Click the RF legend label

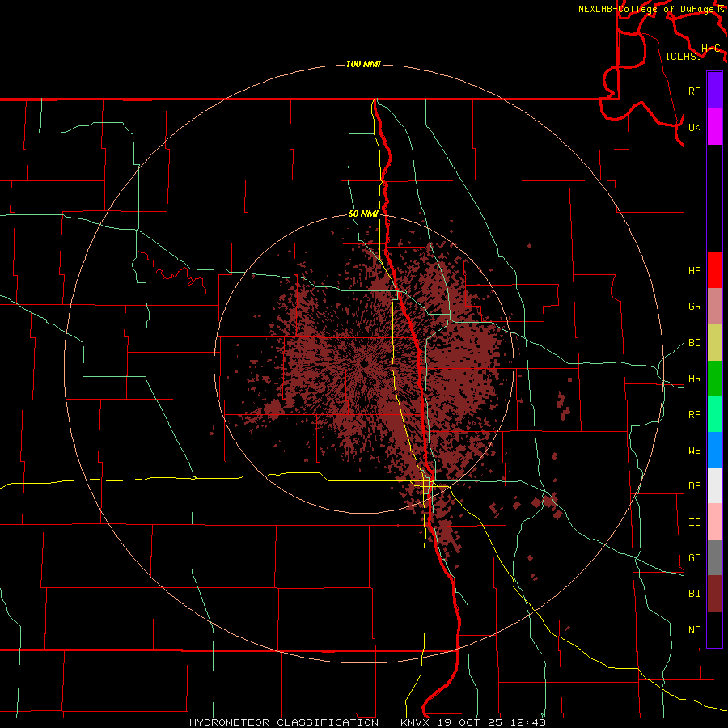pyautogui.click(x=694, y=91)
